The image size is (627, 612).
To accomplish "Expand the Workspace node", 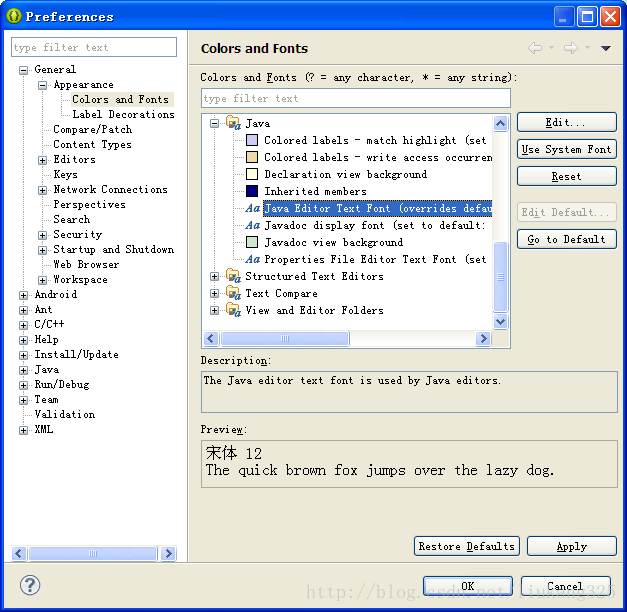I will coord(42,280).
